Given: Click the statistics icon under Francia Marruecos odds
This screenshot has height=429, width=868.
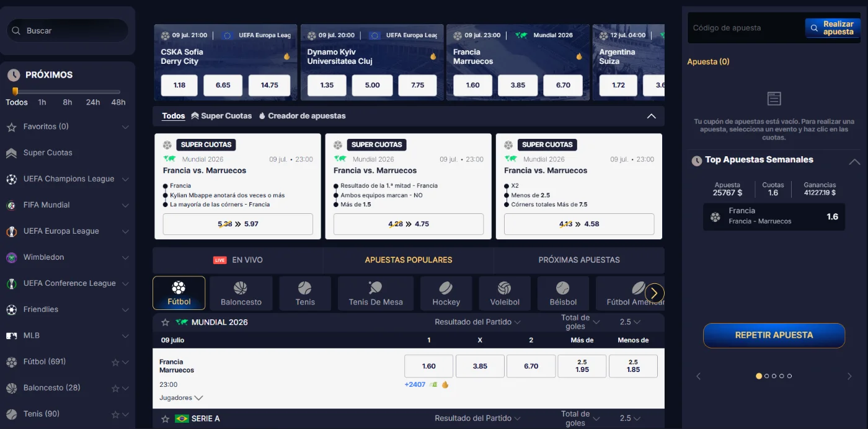Looking at the screenshot, I should click(x=433, y=384).
